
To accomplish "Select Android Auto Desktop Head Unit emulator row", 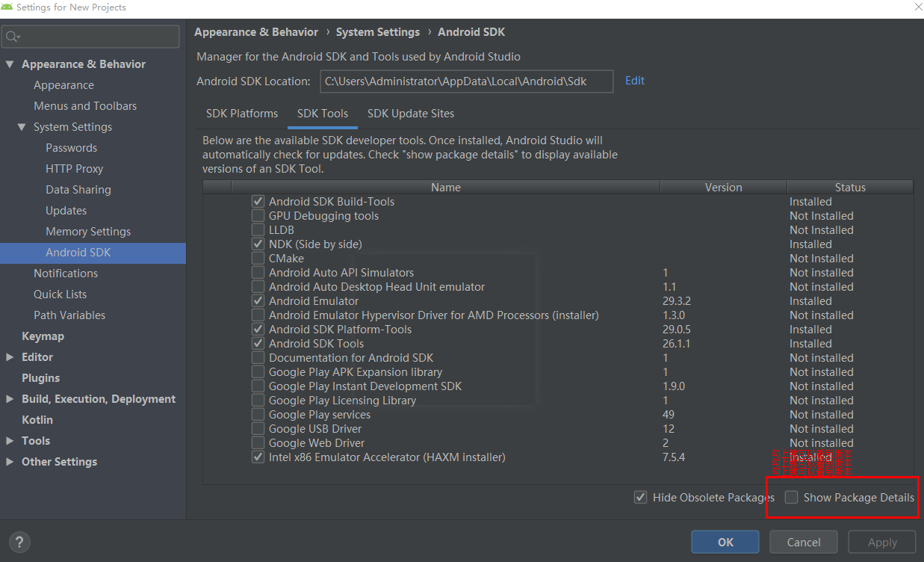I will pos(557,287).
